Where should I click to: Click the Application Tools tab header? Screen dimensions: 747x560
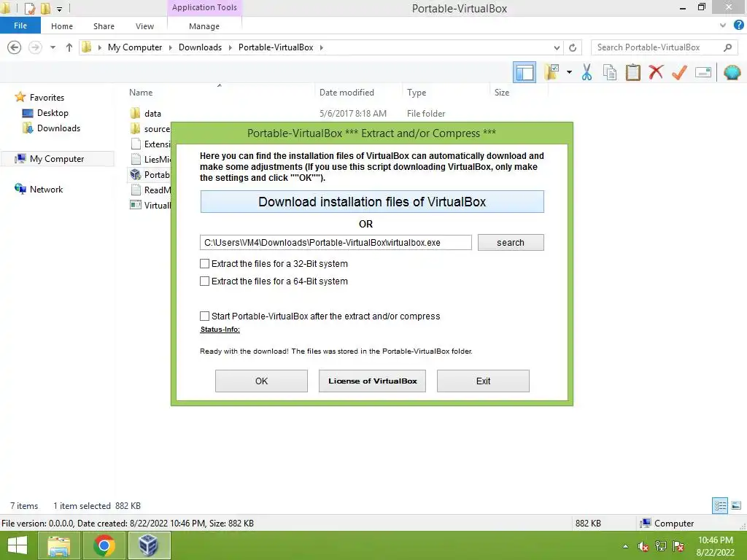204,7
